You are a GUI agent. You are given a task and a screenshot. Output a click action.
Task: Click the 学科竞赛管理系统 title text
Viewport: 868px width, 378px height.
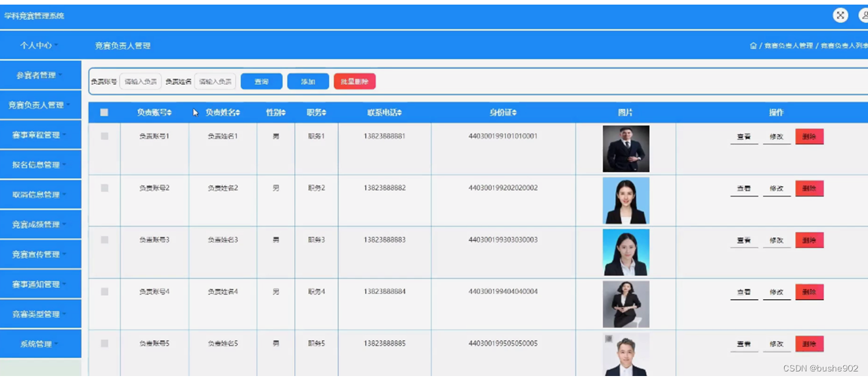tap(35, 16)
